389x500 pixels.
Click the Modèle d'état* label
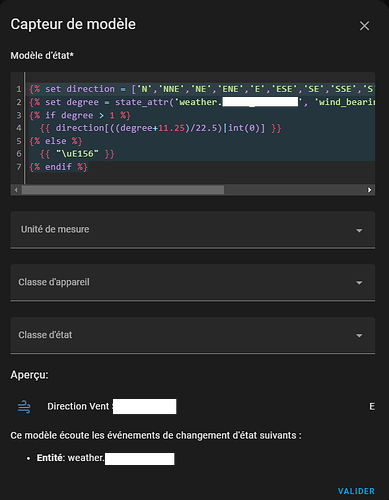pyautogui.click(x=42, y=55)
